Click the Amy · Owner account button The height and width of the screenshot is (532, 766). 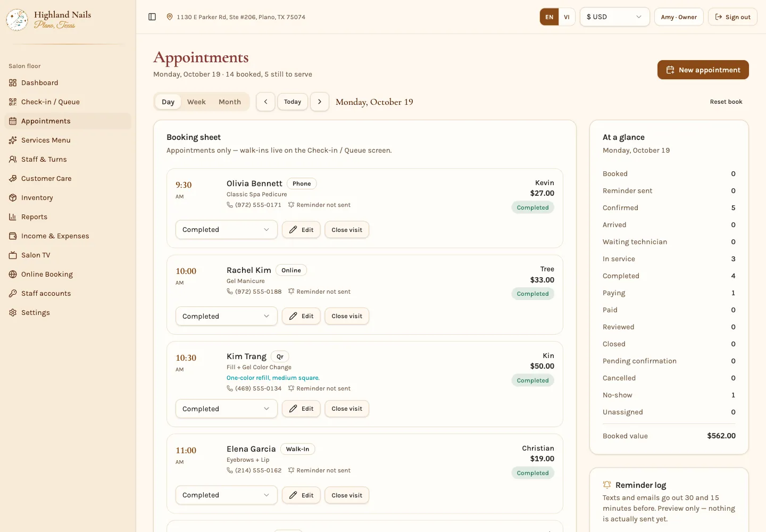(x=679, y=17)
